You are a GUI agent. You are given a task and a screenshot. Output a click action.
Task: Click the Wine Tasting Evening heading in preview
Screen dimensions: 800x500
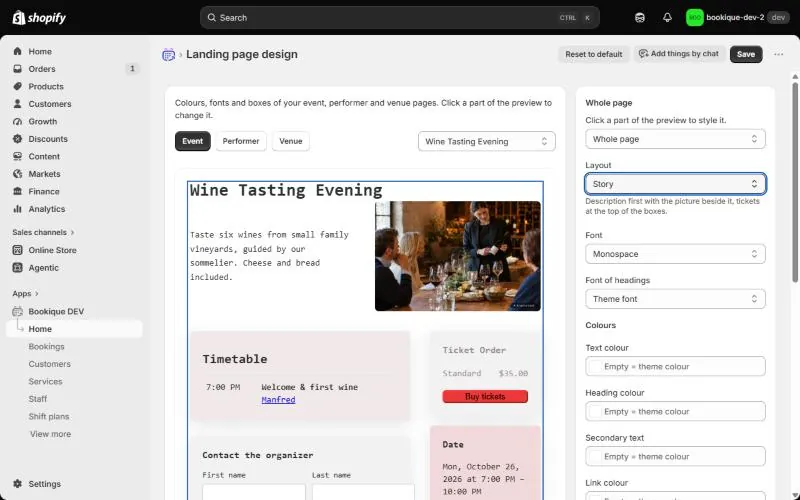(x=286, y=190)
